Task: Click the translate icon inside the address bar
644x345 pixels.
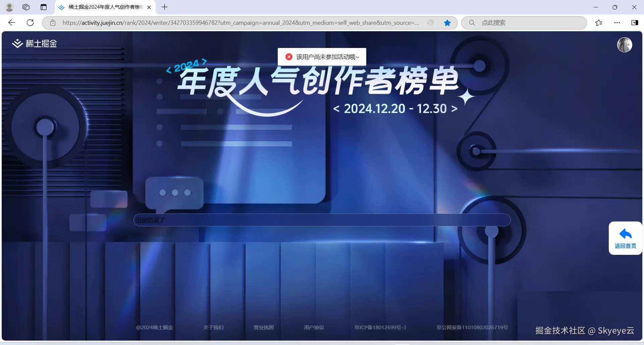Action: pos(430,23)
